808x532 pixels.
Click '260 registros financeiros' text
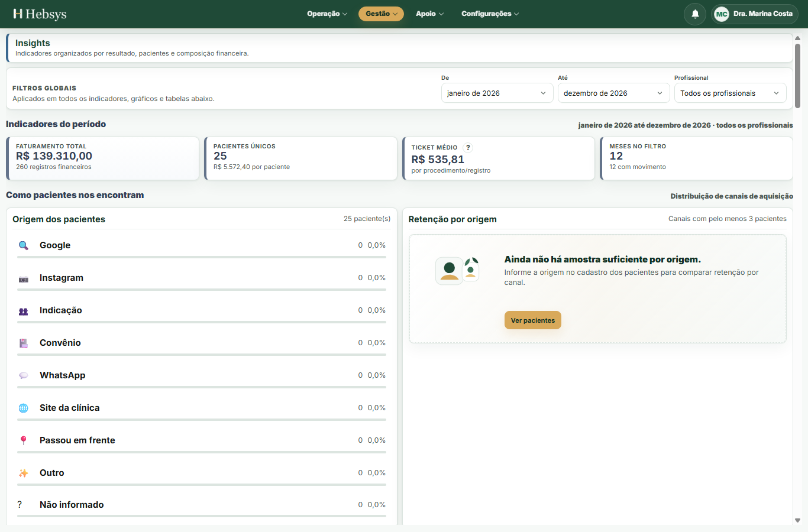(x=54, y=167)
